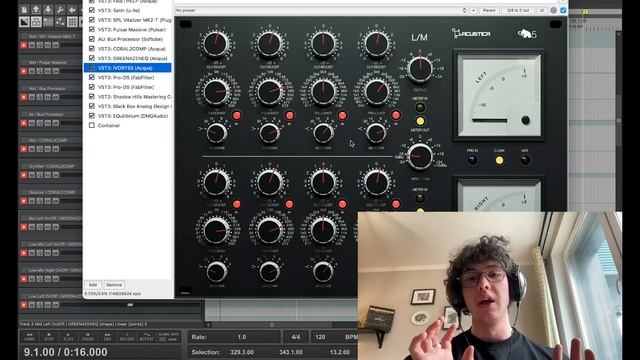Click the OUTPUT gain knob
Image resolution: width=640 pixels, height=360 pixels.
point(420,69)
